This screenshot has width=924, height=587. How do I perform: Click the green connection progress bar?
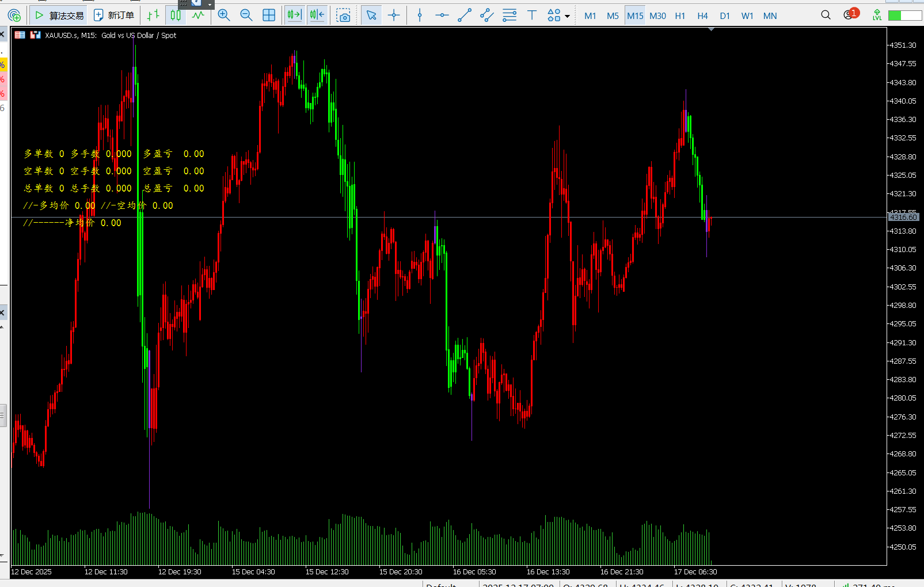pyautogui.click(x=905, y=16)
